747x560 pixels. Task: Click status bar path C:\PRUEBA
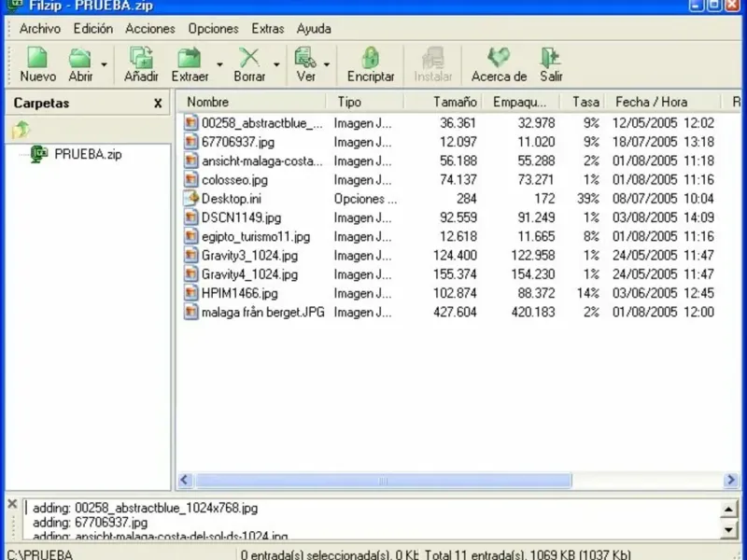pyautogui.click(x=40, y=554)
